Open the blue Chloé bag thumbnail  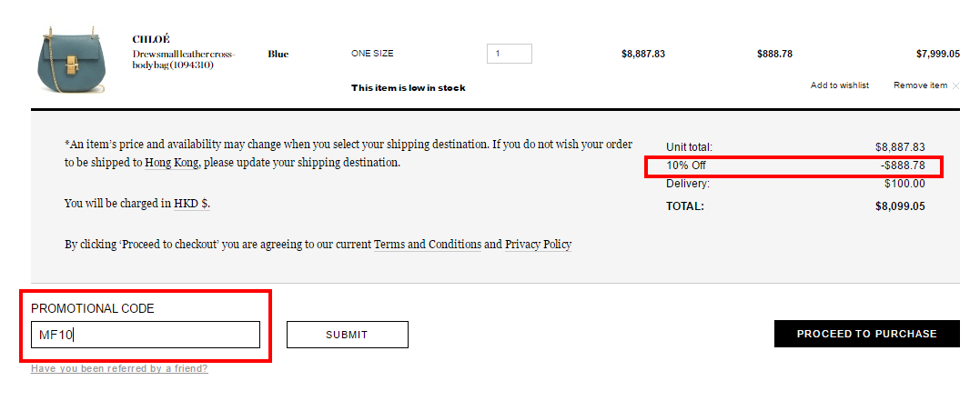[x=72, y=61]
